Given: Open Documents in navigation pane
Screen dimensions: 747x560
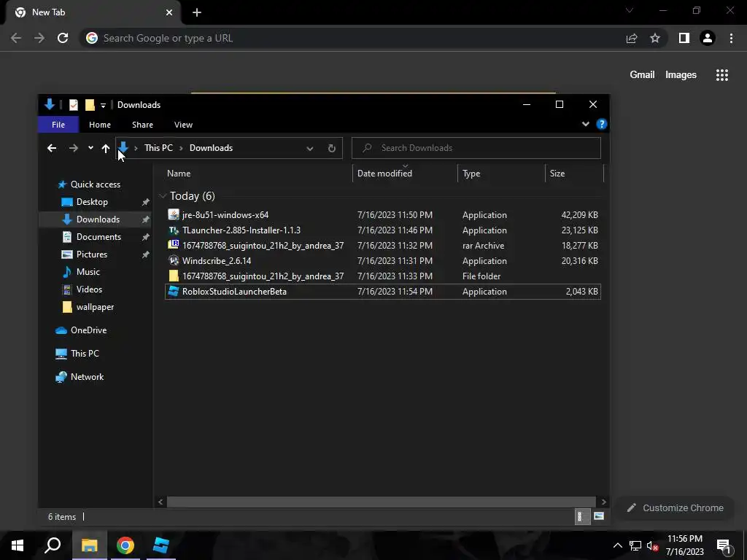Looking at the screenshot, I should (98, 237).
